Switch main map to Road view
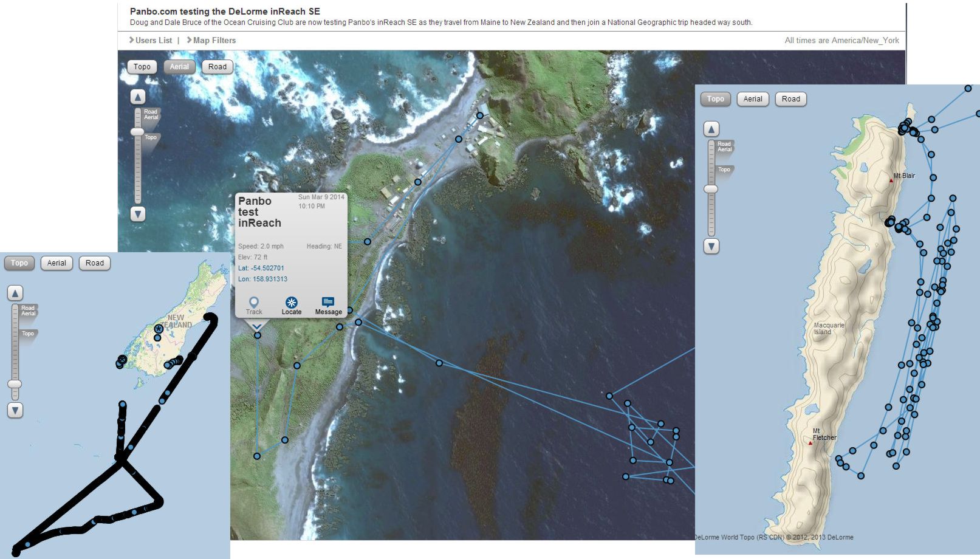The width and height of the screenshot is (980, 559). point(218,67)
